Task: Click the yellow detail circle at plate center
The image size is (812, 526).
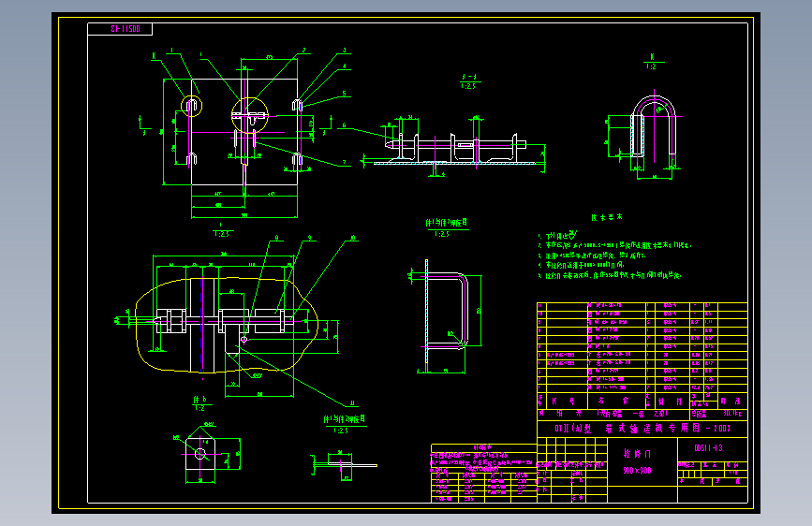Action: [250, 115]
